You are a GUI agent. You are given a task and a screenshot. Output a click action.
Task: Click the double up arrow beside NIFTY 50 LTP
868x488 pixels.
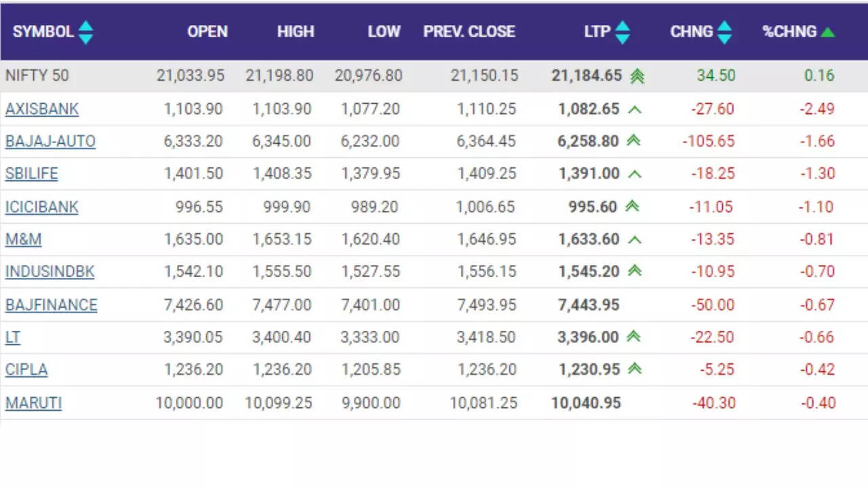click(636, 76)
